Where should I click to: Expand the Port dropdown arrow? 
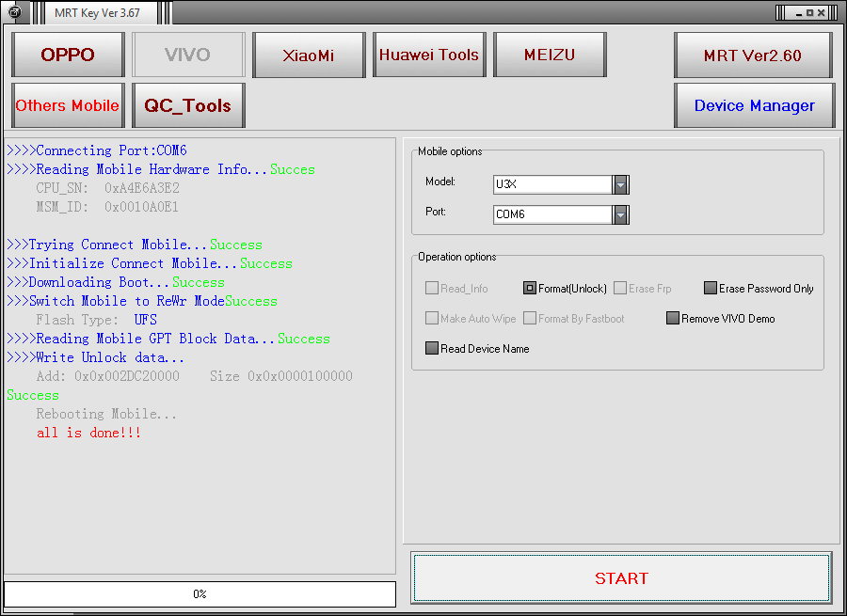click(x=620, y=214)
